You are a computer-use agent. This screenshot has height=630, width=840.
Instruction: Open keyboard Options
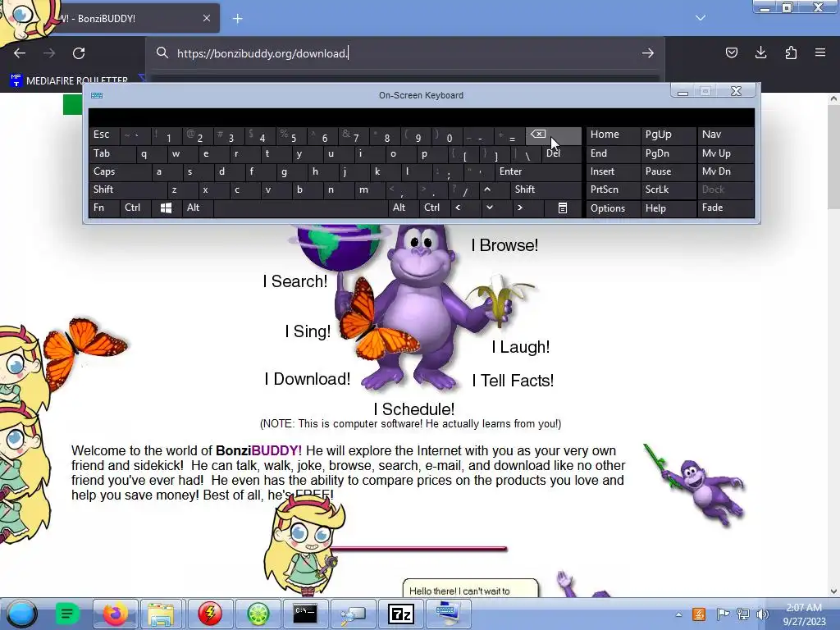pos(613,208)
